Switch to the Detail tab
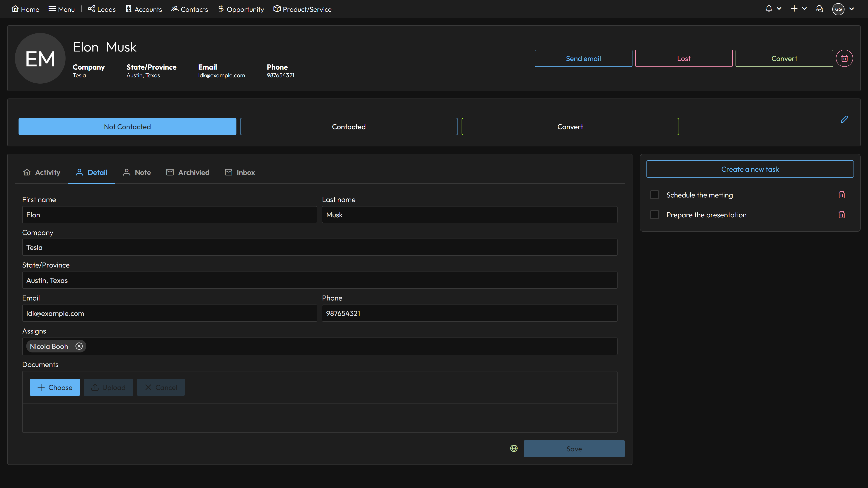Viewport: 868px width, 488px height. 91,172
